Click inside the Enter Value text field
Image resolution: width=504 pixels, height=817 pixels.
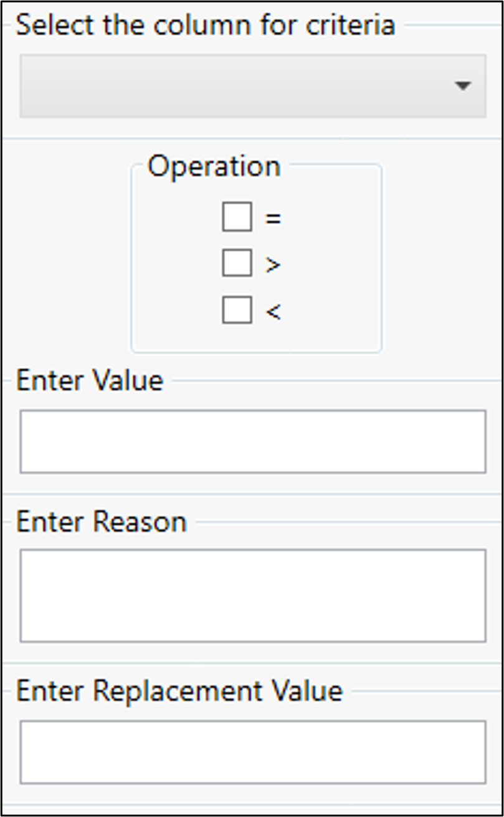point(252,441)
